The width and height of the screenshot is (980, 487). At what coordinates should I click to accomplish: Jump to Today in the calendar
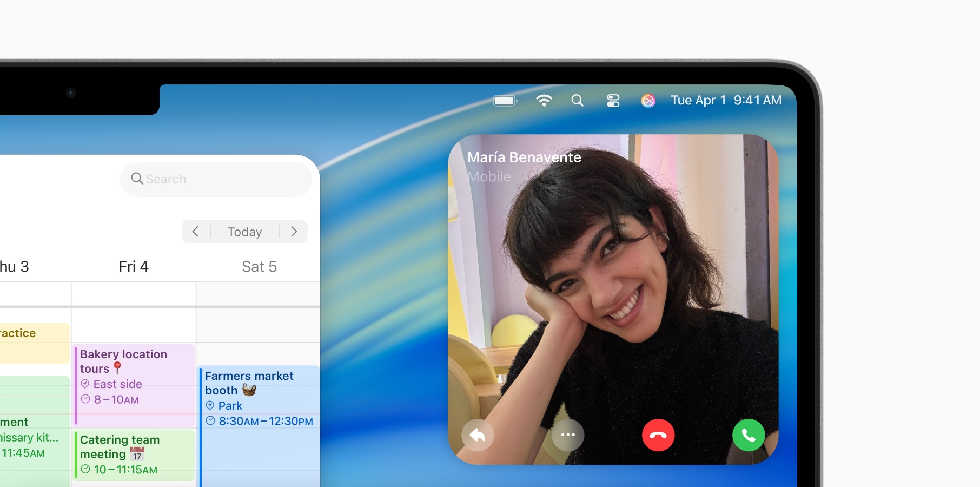[x=244, y=232]
